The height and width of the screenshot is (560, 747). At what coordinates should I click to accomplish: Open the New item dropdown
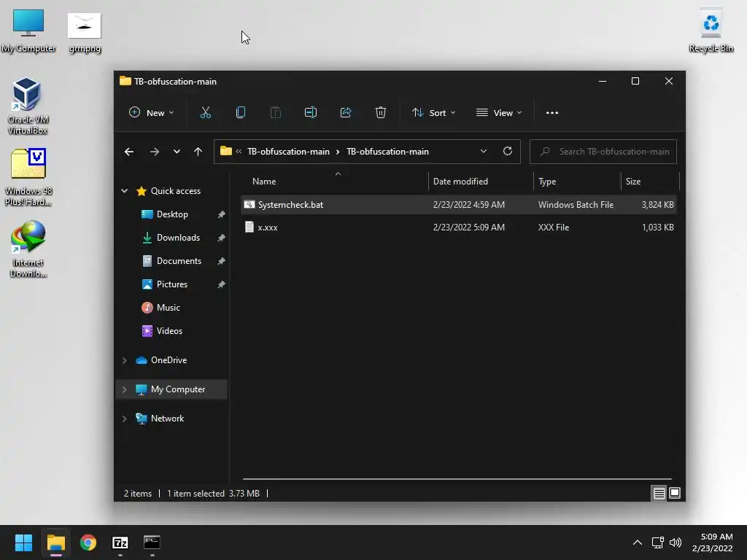coord(152,113)
